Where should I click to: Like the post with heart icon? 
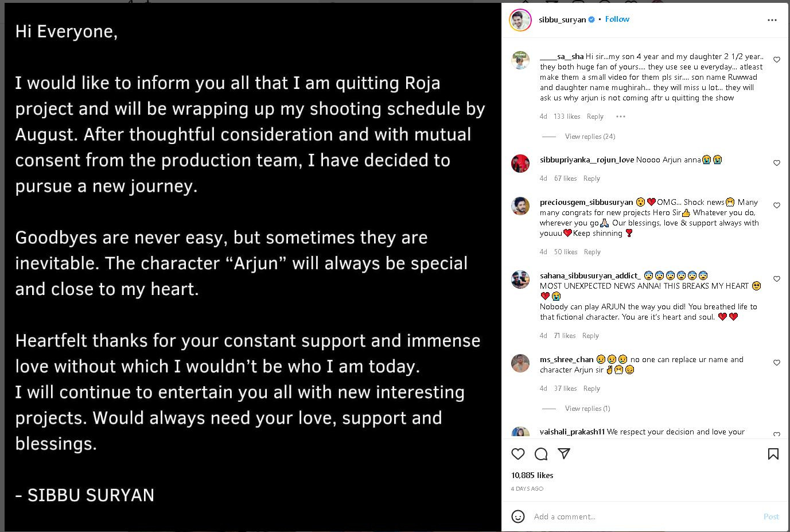coord(518,454)
